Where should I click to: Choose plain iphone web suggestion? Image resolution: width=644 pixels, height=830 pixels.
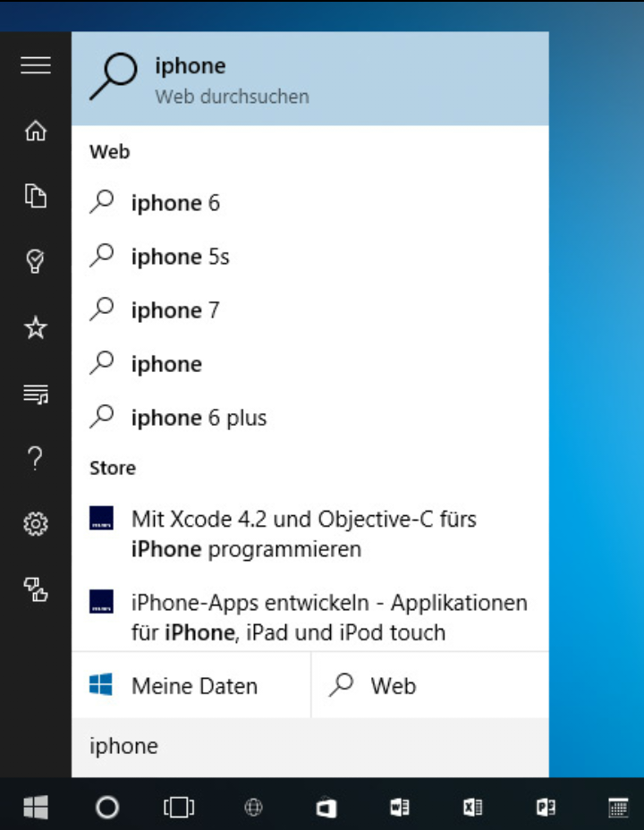[x=310, y=364]
